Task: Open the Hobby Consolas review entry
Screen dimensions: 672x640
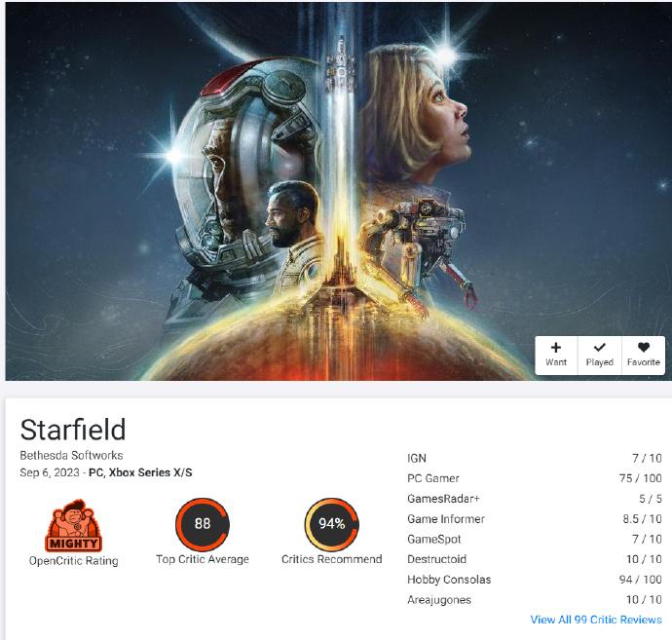Action: click(535, 580)
